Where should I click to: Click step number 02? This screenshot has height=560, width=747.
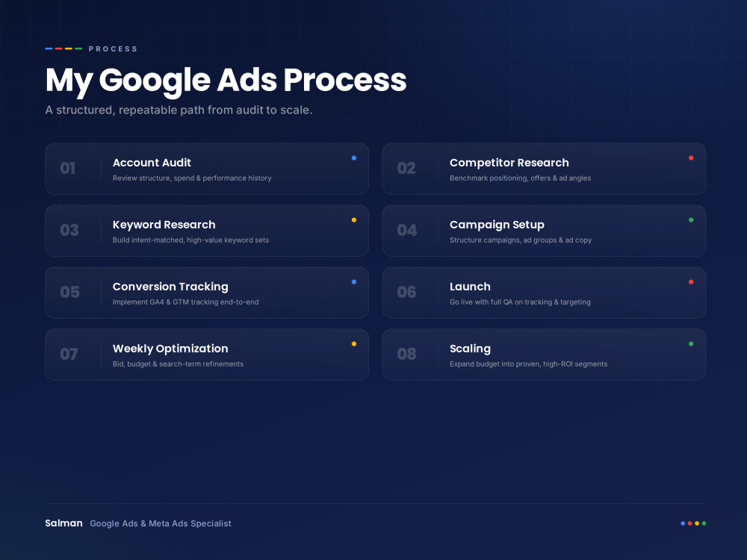tap(406, 168)
